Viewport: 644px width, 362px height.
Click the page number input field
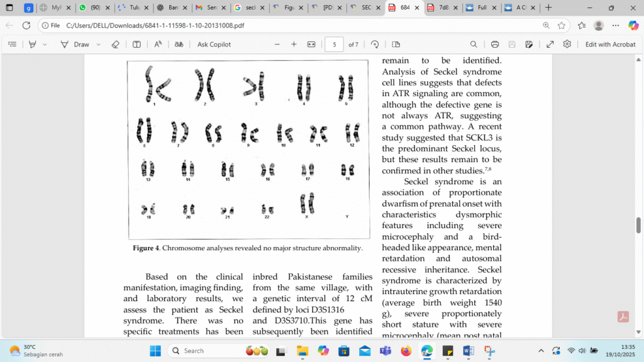point(334,45)
